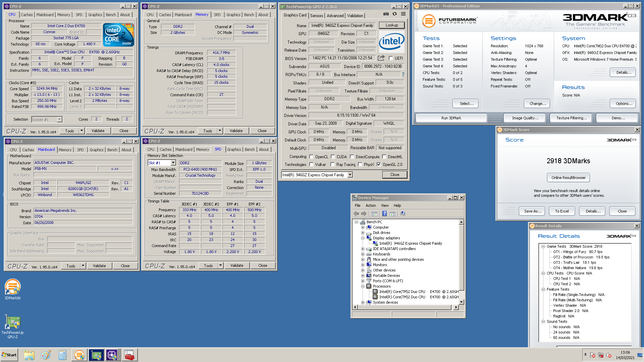Screen dimensions: 644x362
Task: Collapse the Display adapters tree node
Action: click(363, 238)
